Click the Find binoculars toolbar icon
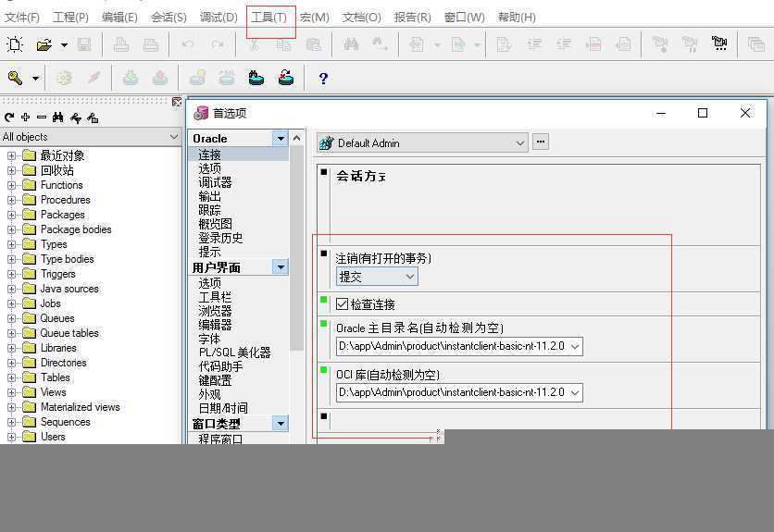 (x=351, y=45)
